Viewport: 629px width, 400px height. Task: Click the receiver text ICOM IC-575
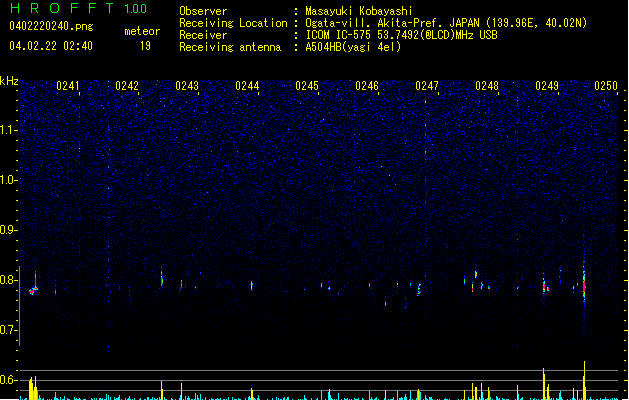[x=340, y=35]
